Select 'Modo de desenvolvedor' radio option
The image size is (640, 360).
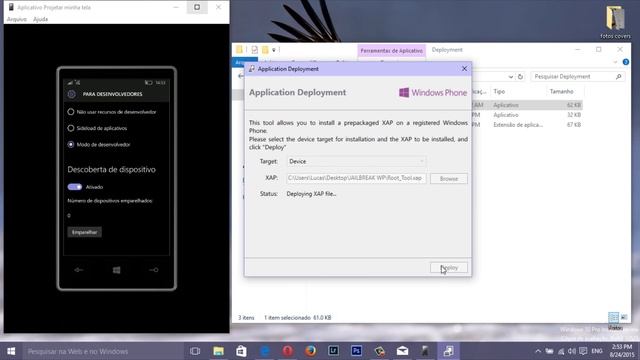point(99,144)
